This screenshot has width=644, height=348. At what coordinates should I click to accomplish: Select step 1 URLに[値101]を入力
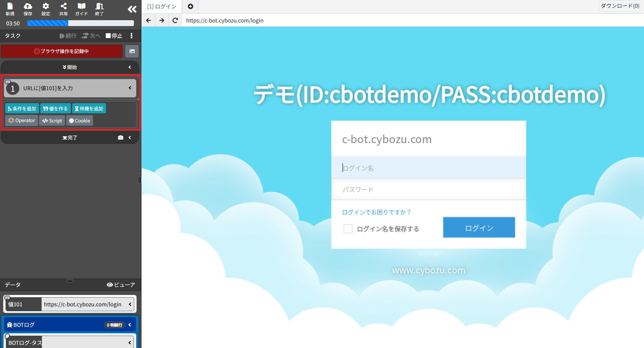click(x=70, y=88)
